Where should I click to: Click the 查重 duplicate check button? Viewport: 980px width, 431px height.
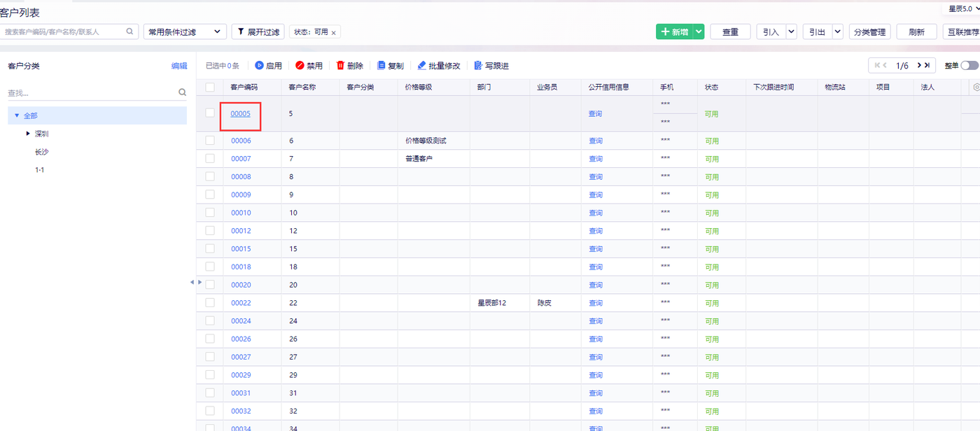pos(730,31)
